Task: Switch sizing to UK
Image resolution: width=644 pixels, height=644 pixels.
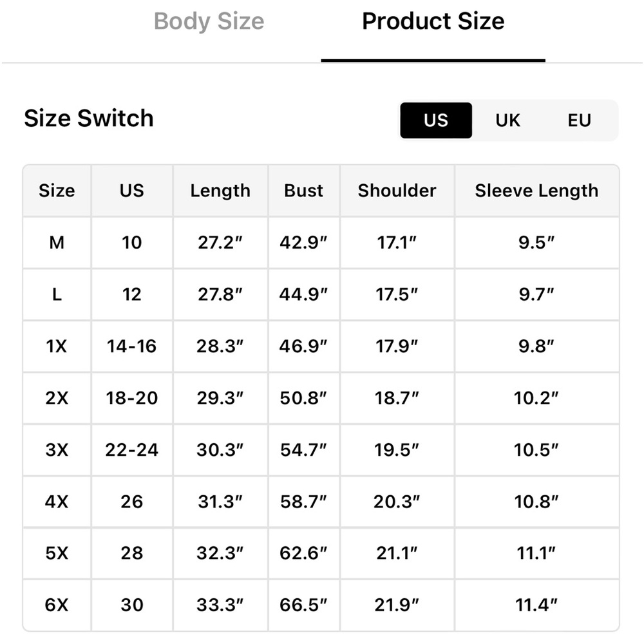Action: pos(507,120)
